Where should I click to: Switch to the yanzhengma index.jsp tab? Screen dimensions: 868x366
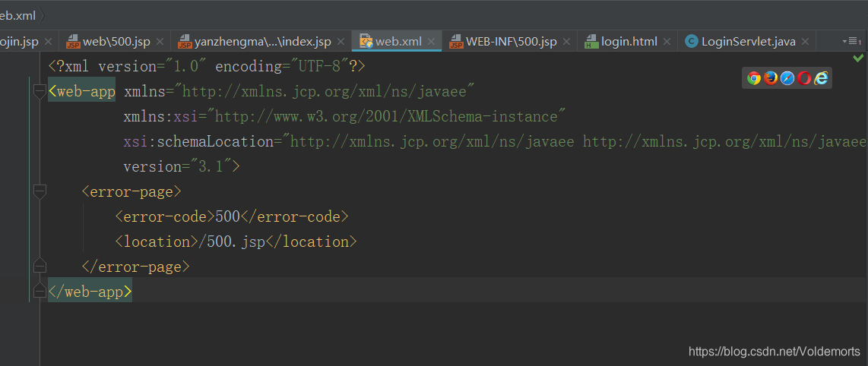click(262, 42)
